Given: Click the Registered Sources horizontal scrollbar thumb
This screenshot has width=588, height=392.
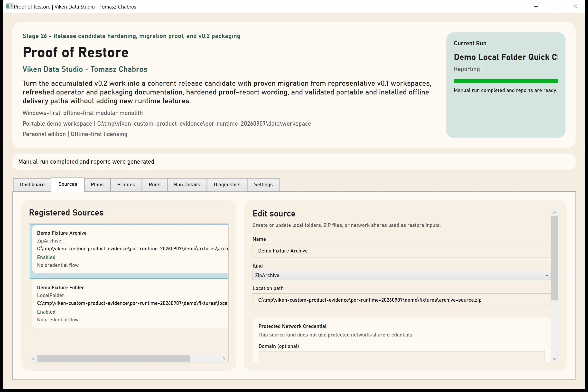Looking at the screenshot, I should (113, 359).
